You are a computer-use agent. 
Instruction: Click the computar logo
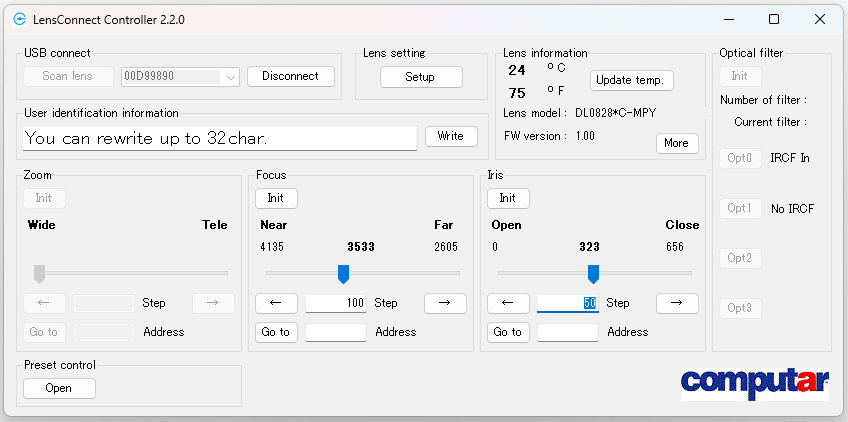coord(754,384)
